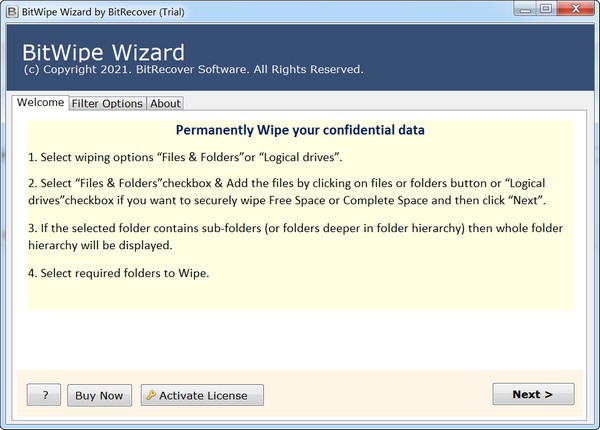
Task: Click the "Permanently Wipe your confidential data" heading
Action: click(x=300, y=131)
